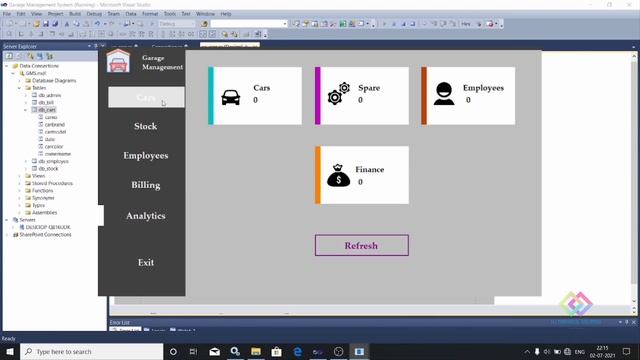The image size is (640, 360).
Task: Click the volume icon in system tray
Action: click(547, 352)
